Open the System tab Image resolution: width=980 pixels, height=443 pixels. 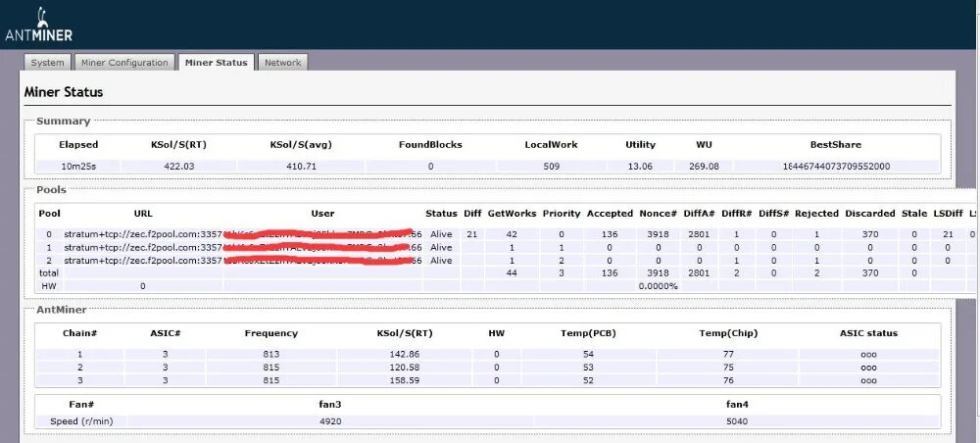[x=47, y=63]
